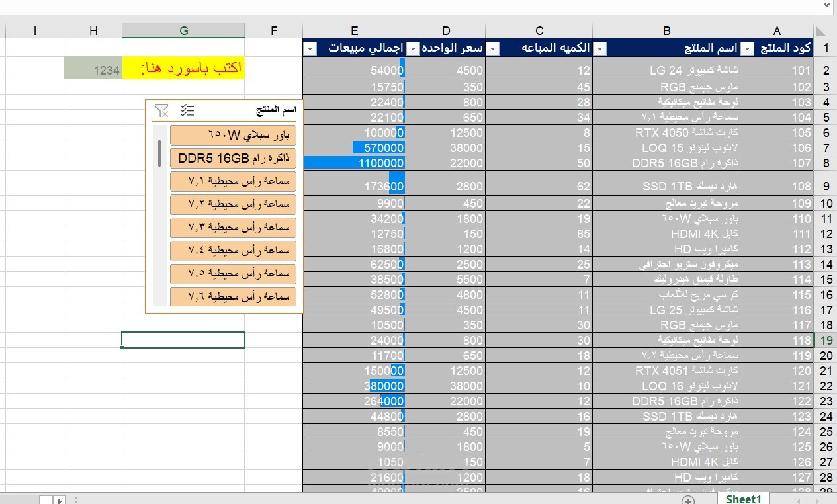Switch to the Sheet1 tab
This screenshot has height=504, width=837.
tap(743, 499)
